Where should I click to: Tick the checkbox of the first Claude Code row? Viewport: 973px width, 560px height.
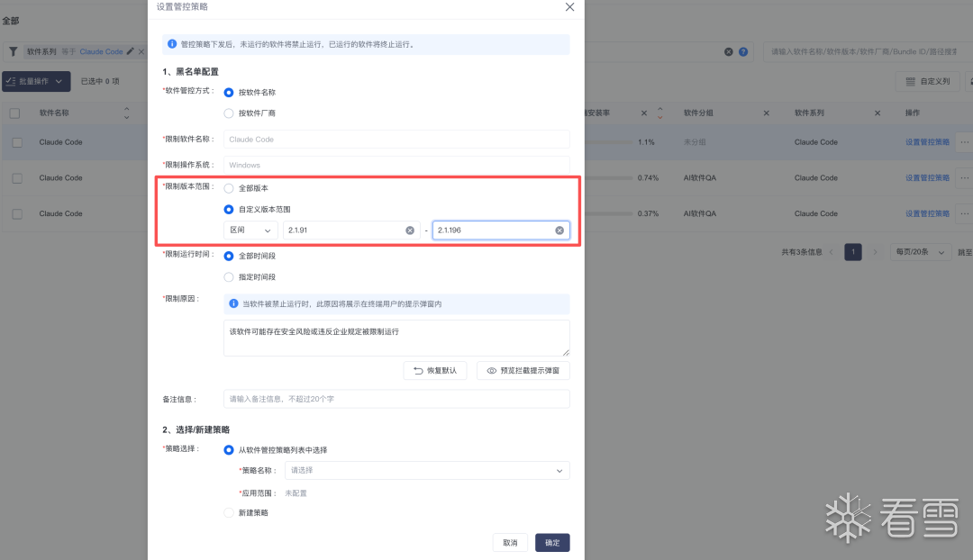[17, 142]
